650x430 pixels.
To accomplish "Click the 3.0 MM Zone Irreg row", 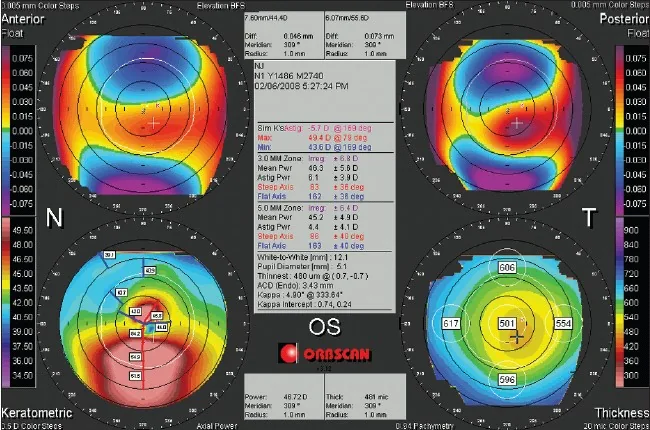I will pos(308,159).
